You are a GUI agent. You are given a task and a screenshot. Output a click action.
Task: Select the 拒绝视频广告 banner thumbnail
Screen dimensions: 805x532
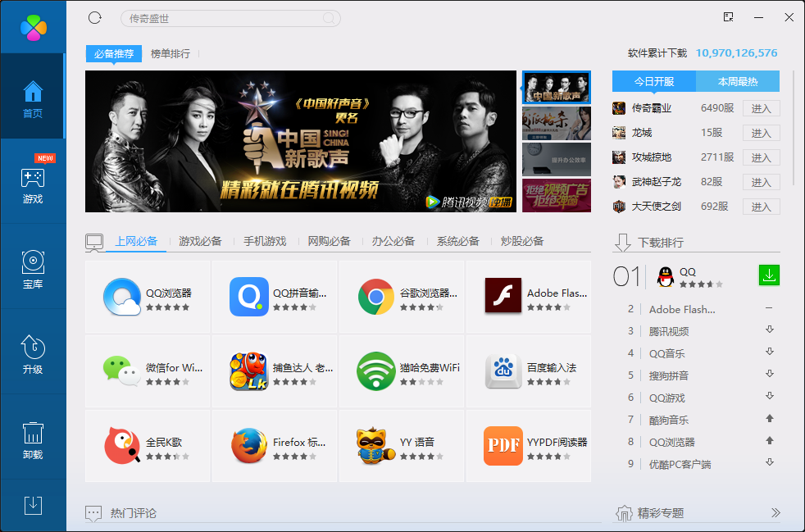click(557, 195)
